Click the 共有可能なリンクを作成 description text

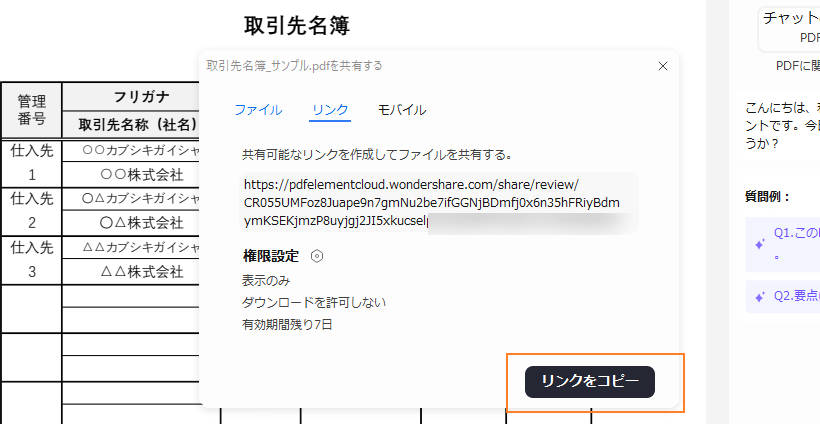coord(376,154)
